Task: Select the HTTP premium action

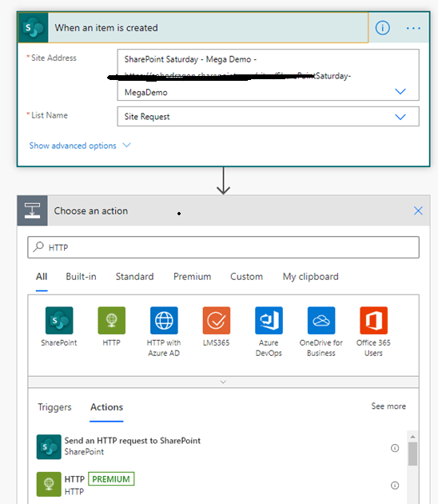Action: click(x=217, y=484)
